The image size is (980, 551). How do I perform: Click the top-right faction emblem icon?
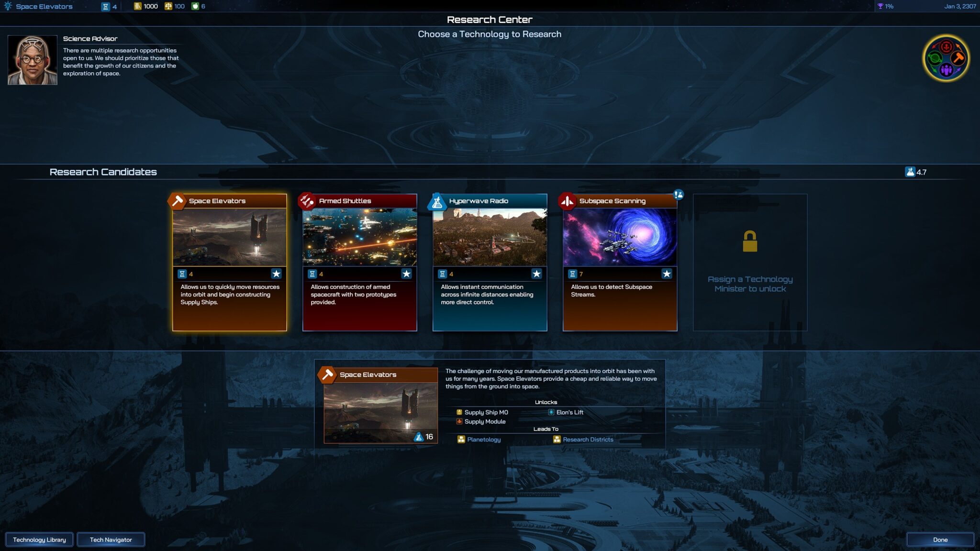pyautogui.click(x=947, y=58)
